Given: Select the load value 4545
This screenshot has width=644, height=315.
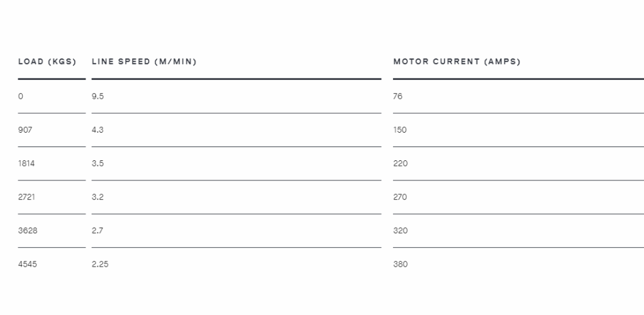Looking at the screenshot, I should 28,264.
